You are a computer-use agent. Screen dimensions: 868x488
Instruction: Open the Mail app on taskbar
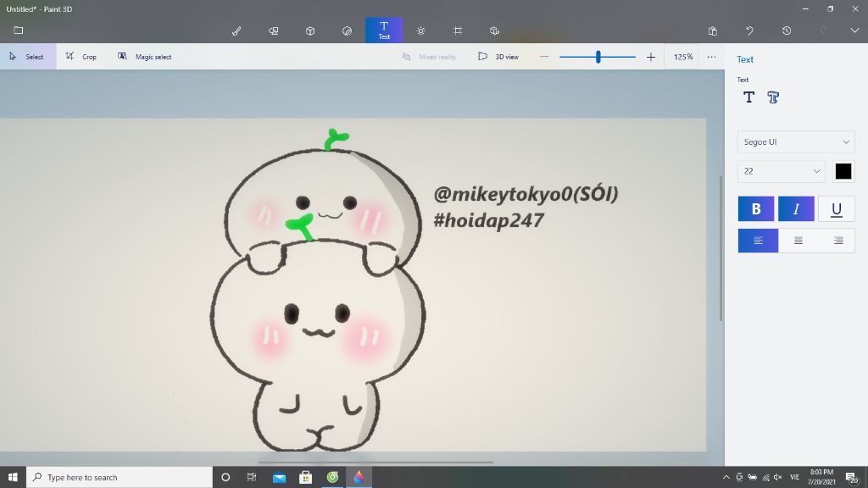coord(279,477)
